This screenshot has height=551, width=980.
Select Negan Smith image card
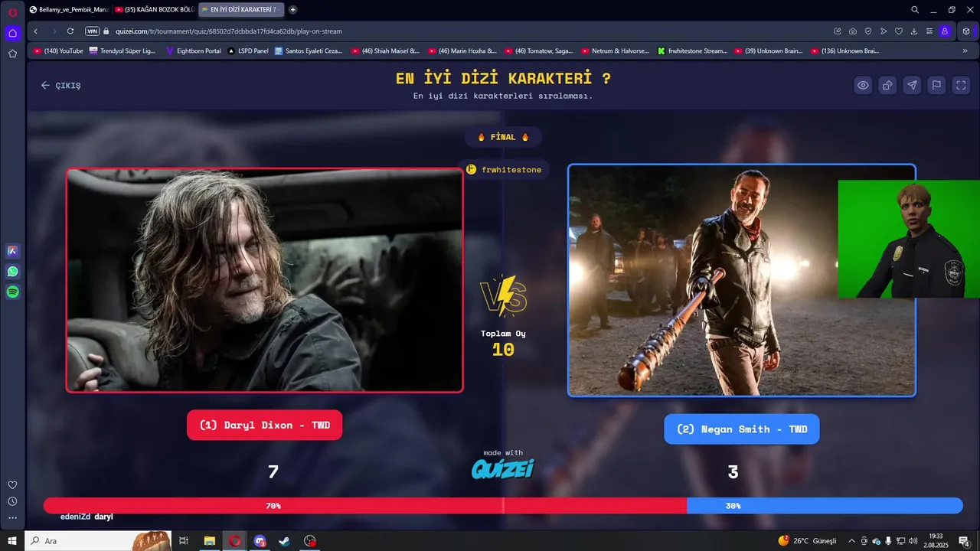[x=741, y=280]
